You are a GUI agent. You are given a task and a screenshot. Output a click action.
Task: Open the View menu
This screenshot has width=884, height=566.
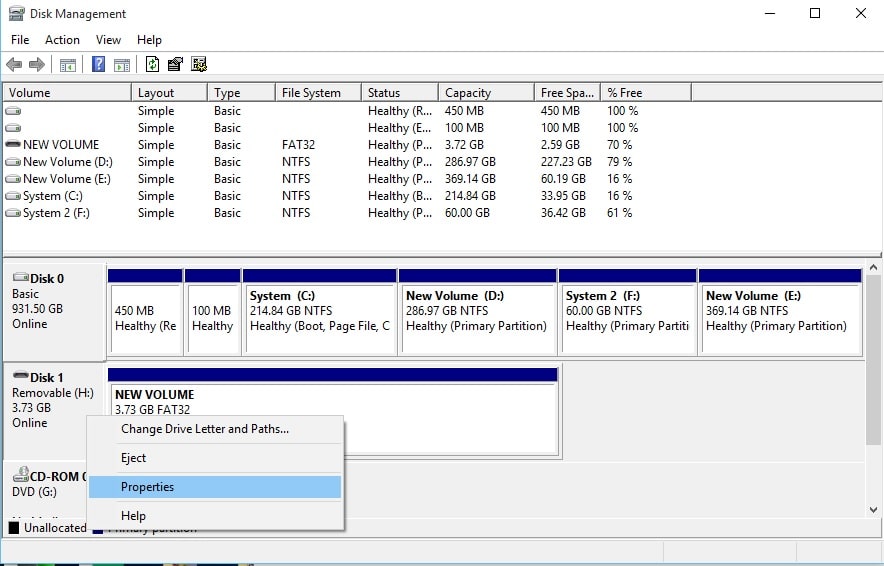[108, 40]
